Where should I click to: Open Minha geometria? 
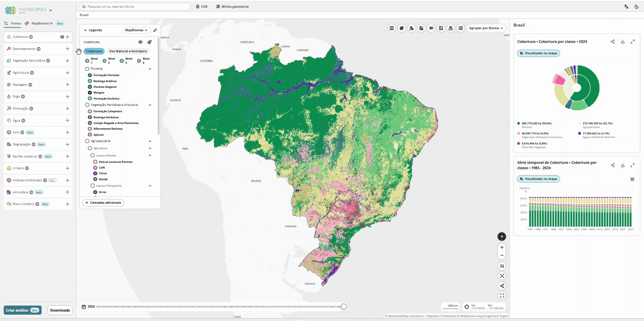232,7
